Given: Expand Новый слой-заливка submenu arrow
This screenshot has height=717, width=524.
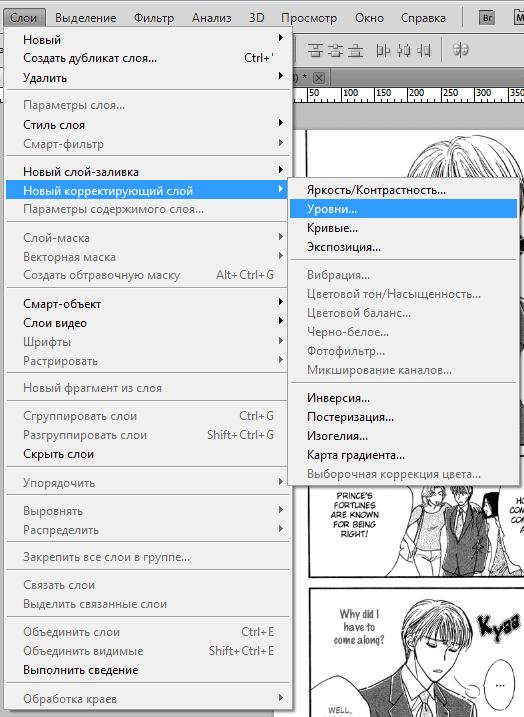Looking at the screenshot, I should [281, 170].
